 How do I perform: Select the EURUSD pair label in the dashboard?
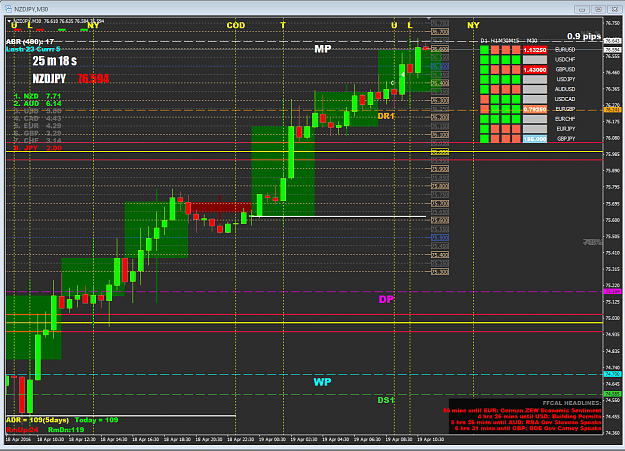click(x=565, y=50)
